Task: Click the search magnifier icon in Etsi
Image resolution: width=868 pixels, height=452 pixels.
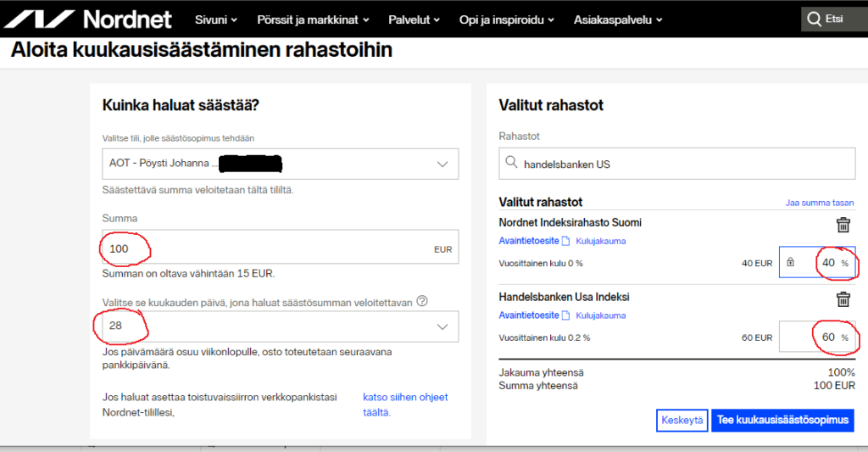Action: (814, 20)
